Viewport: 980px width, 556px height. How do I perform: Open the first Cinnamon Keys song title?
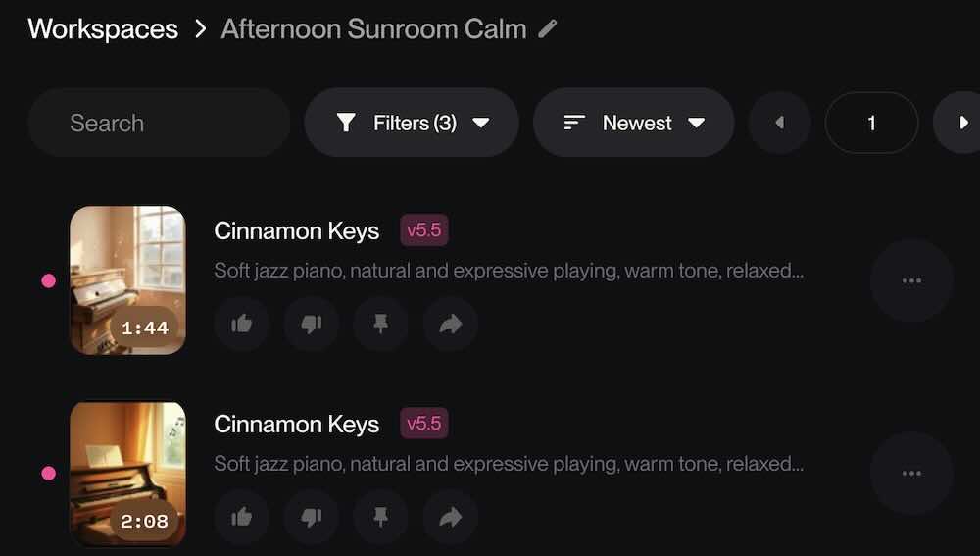296,231
